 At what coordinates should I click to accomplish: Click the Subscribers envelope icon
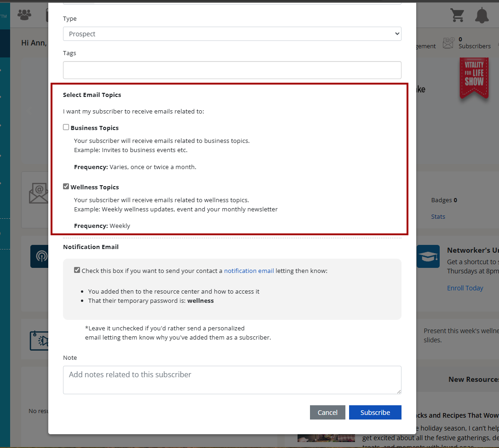[448, 43]
